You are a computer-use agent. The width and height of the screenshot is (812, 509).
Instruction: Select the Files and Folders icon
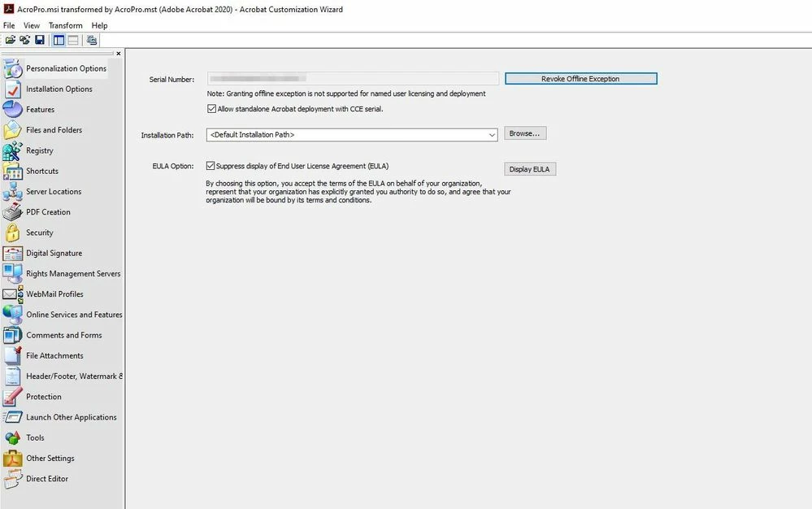(12, 130)
